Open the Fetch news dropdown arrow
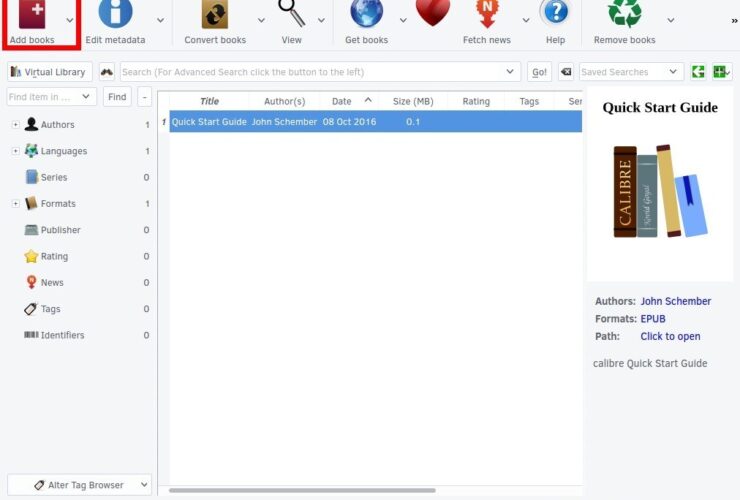The width and height of the screenshot is (740, 500). coord(526,20)
